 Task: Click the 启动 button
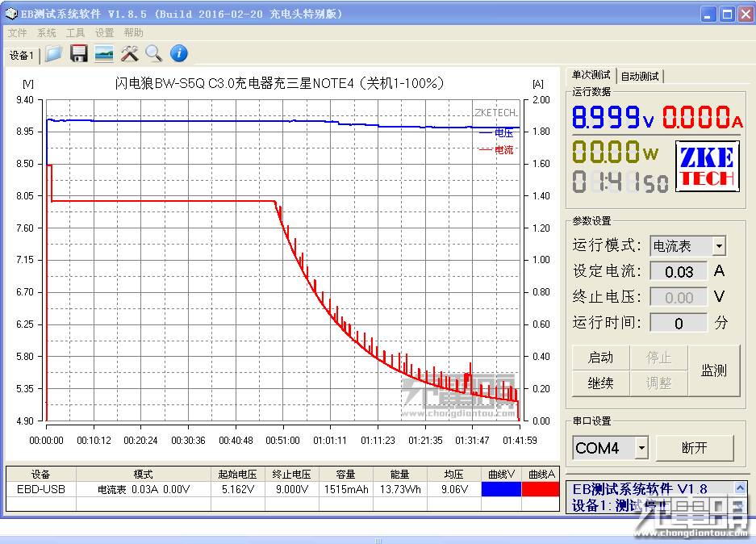coord(601,358)
